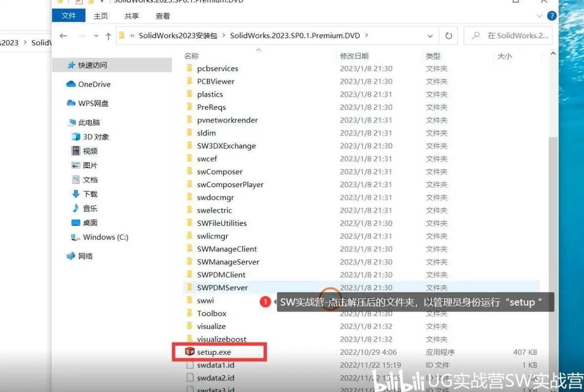Image resolution: width=584 pixels, height=392 pixels.
Task: Open the 3D 对象 folder
Action: tap(90, 137)
